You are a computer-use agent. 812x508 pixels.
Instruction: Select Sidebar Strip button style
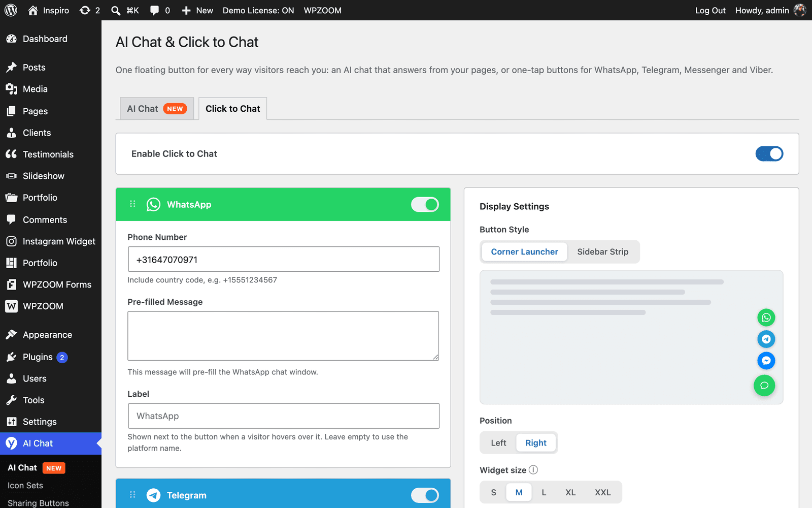tap(603, 251)
